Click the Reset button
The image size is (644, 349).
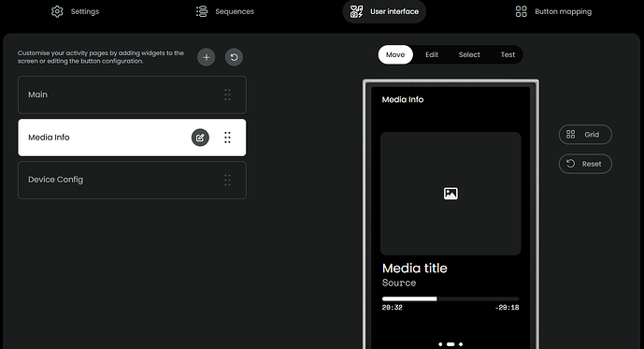(585, 164)
